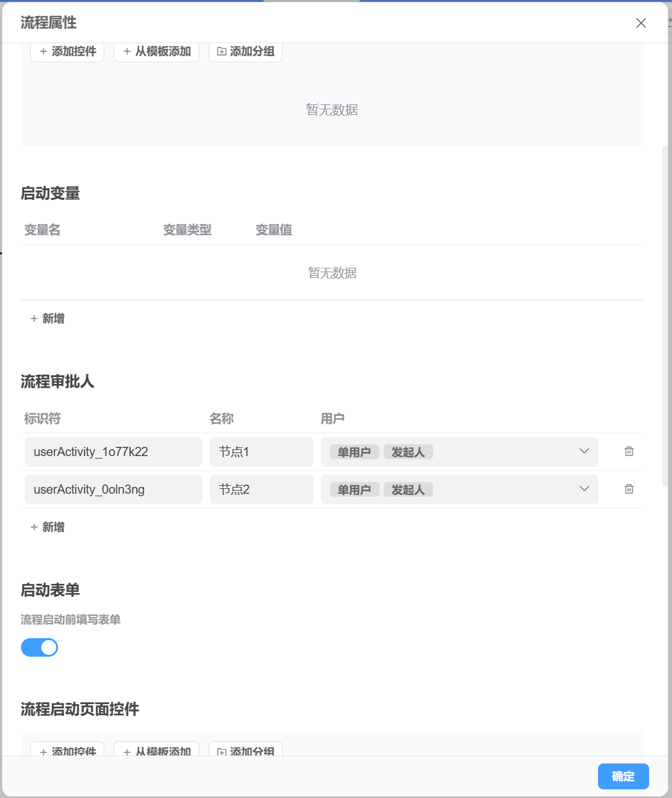The image size is (672, 798).
Task: Click the 确定 confirm button
Action: [623, 776]
